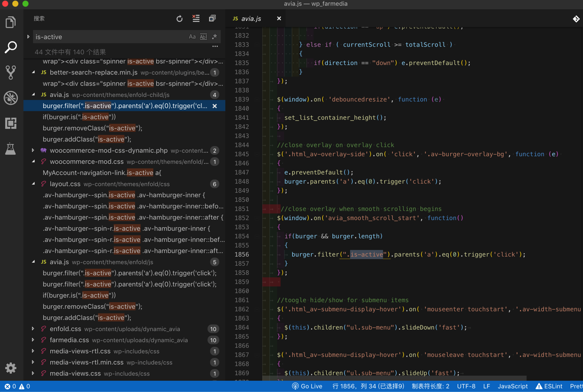Open the Extensions view icon
The height and width of the screenshot is (392, 583).
(x=11, y=123)
